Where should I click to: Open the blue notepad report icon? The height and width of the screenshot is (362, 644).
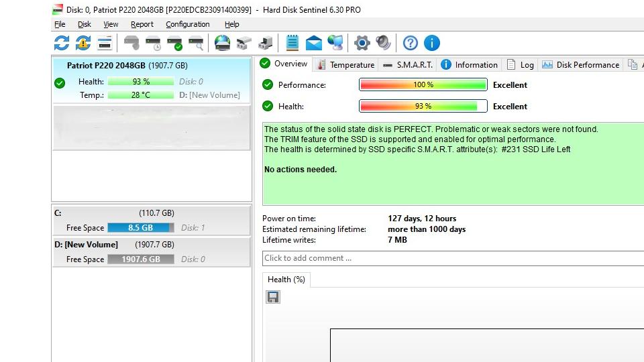tap(292, 43)
